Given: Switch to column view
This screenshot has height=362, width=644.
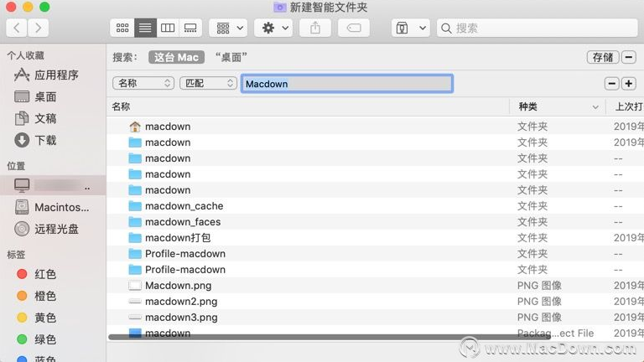Looking at the screenshot, I should 168,28.
